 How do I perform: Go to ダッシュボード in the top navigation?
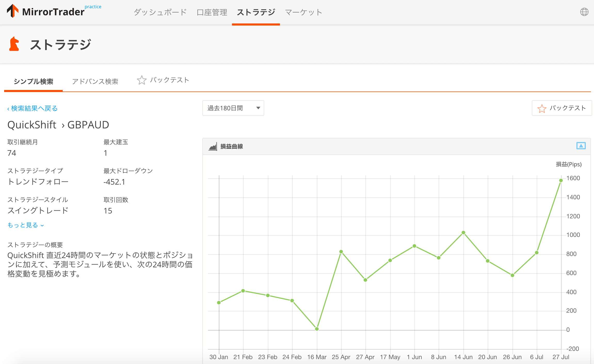click(160, 12)
